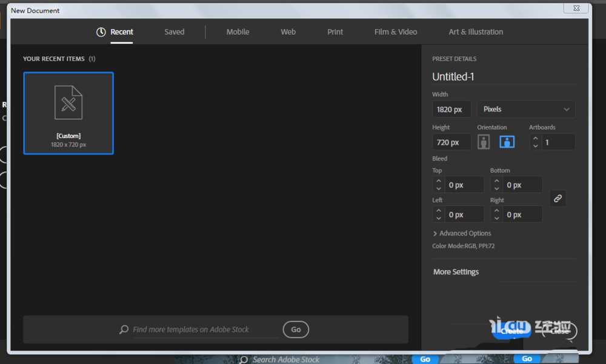
Task: Close the New Document dialog window
Action: click(x=576, y=8)
